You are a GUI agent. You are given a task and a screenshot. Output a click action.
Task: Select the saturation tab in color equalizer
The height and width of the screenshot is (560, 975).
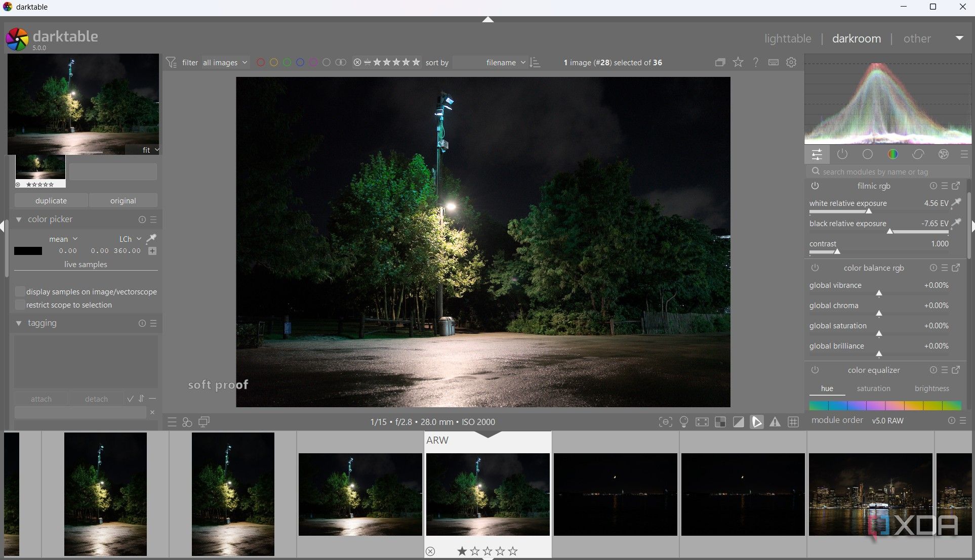pos(873,389)
